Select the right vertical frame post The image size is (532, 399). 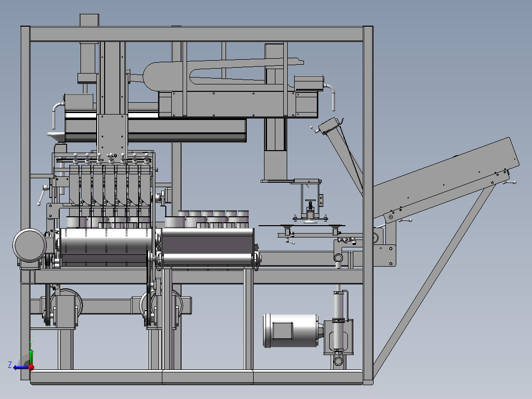click(368, 205)
